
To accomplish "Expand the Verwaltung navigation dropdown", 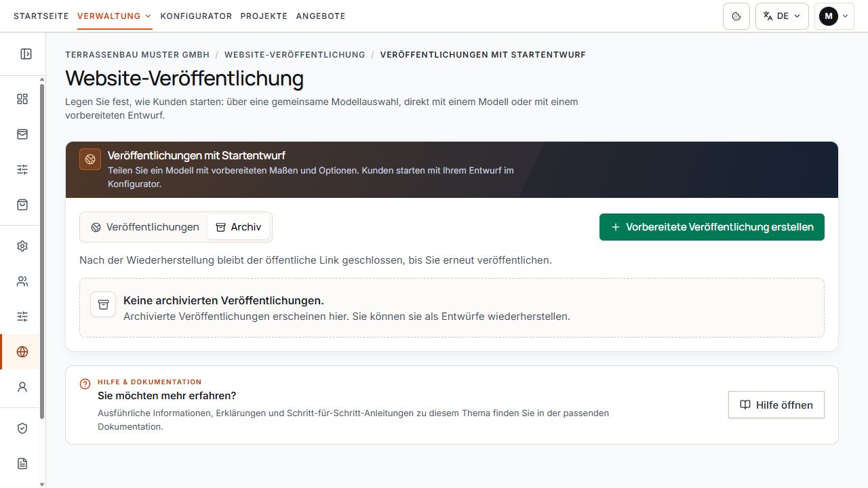I will [115, 16].
